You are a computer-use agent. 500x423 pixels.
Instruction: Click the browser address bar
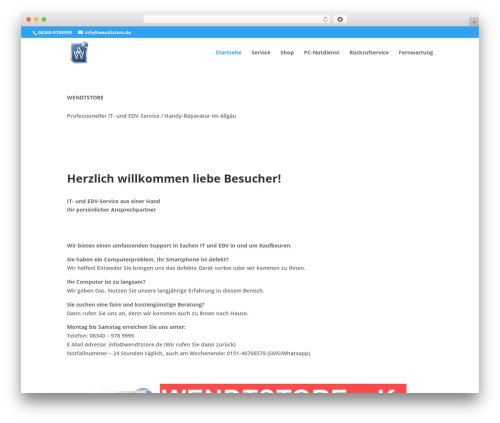(237, 20)
